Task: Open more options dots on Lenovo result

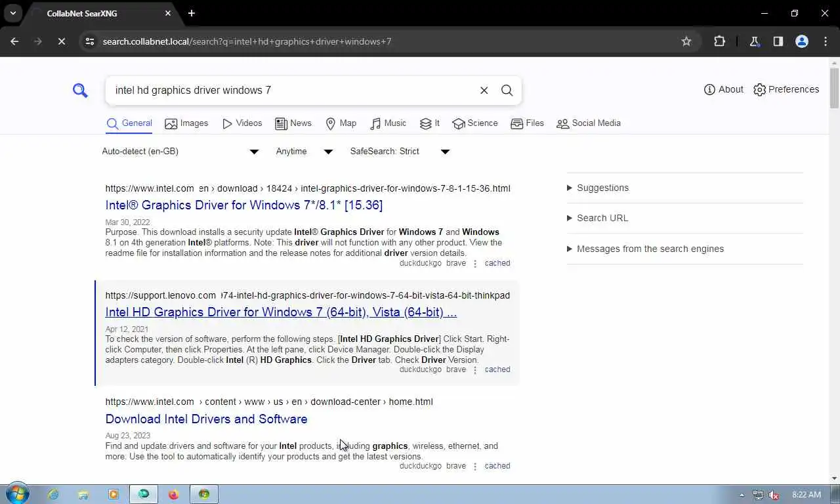Action: pos(475,369)
